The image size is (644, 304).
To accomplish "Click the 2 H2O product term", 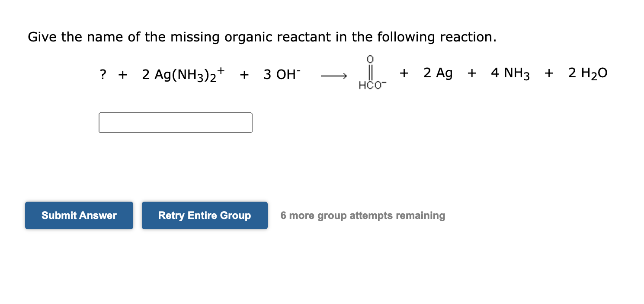I will pos(587,73).
